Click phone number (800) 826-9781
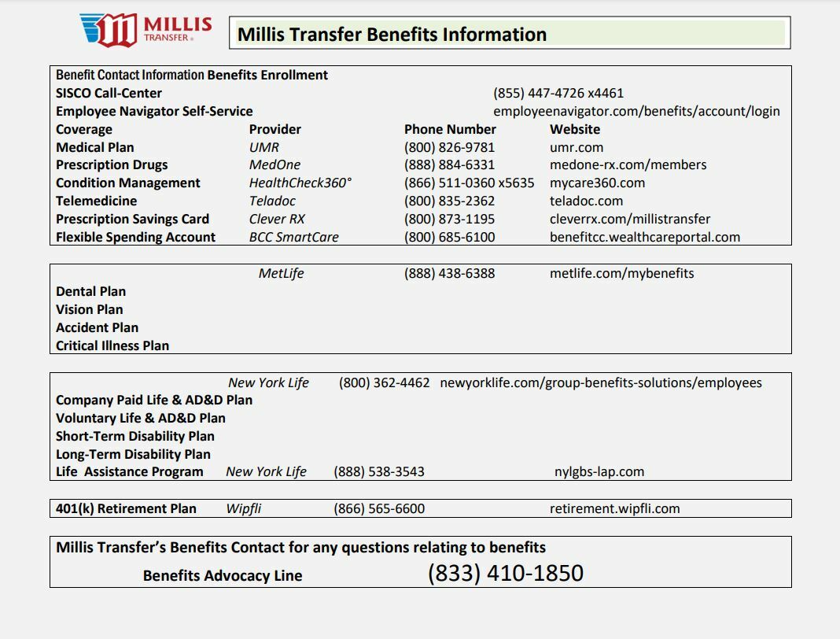 tap(449, 147)
